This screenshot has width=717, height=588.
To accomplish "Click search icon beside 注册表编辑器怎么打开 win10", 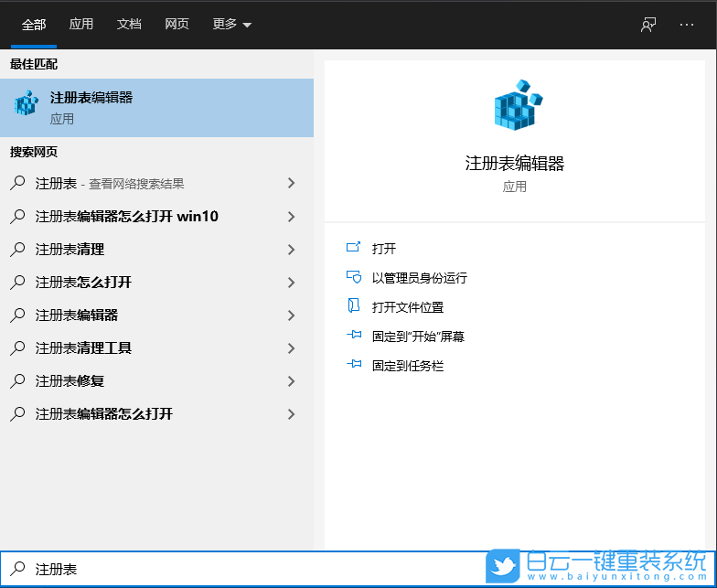I will [x=17, y=216].
